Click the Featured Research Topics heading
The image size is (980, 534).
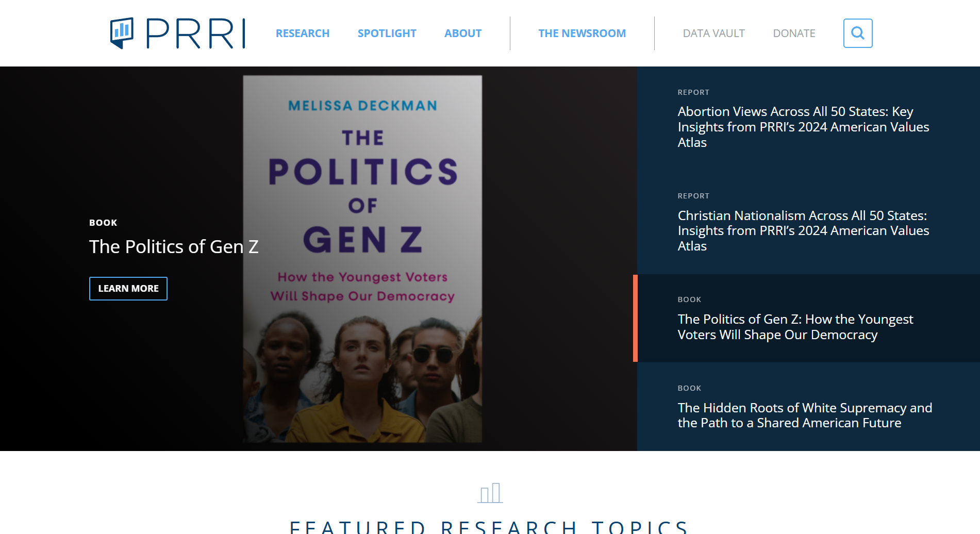490,527
